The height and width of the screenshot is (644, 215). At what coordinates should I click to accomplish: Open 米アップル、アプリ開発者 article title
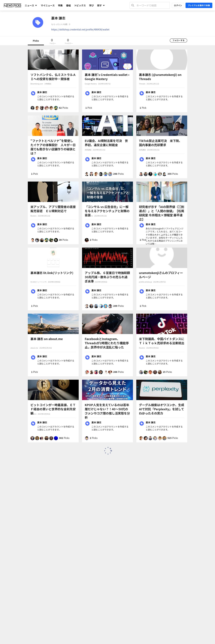coord(53,209)
